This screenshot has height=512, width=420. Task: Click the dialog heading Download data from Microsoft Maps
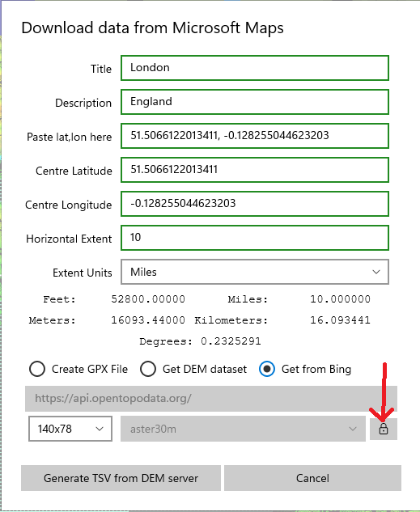pyautogui.click(x=152, y=28)
